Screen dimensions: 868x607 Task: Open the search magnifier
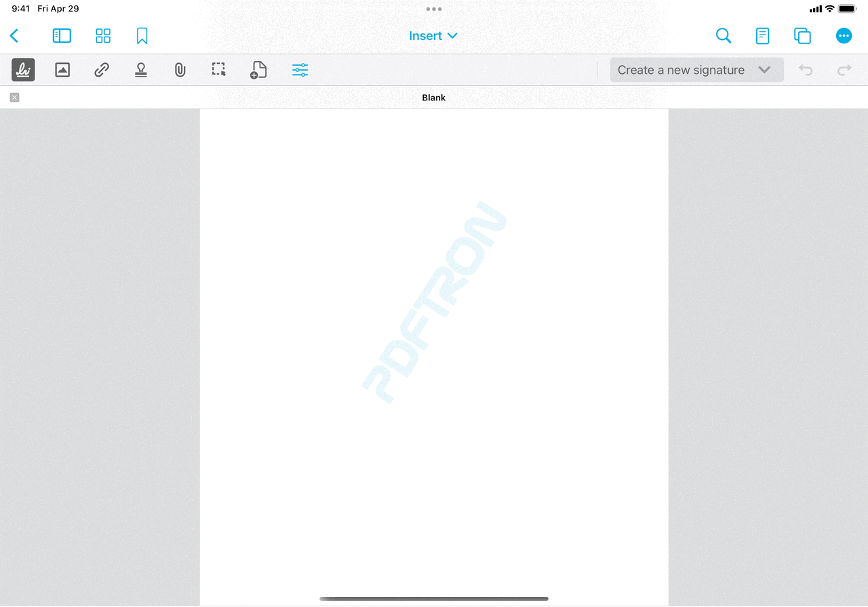tap(724, 36)
